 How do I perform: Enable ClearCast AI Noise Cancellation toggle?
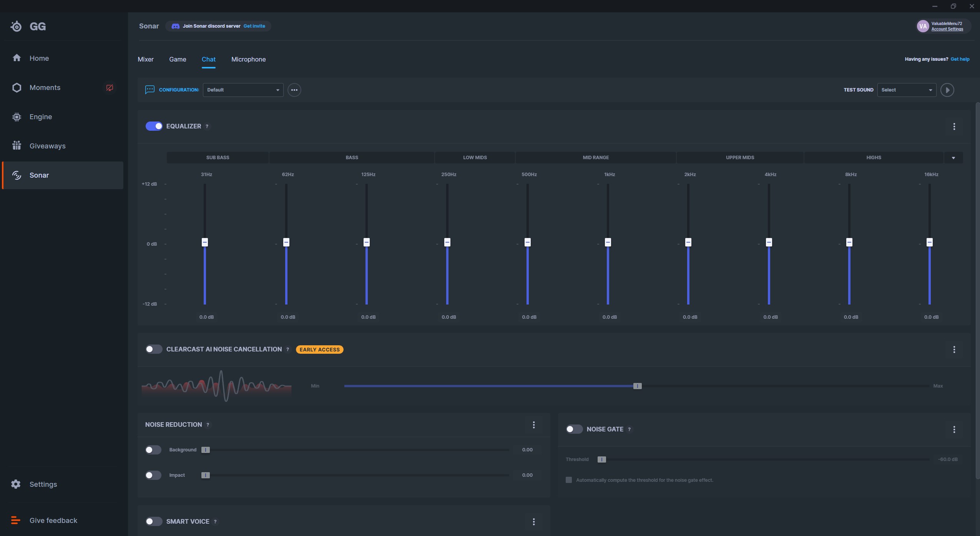pos(154,349)
